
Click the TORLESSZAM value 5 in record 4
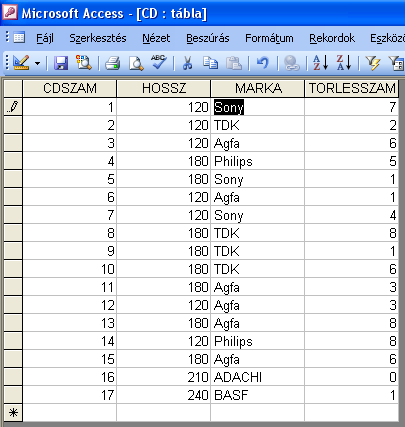352,161
